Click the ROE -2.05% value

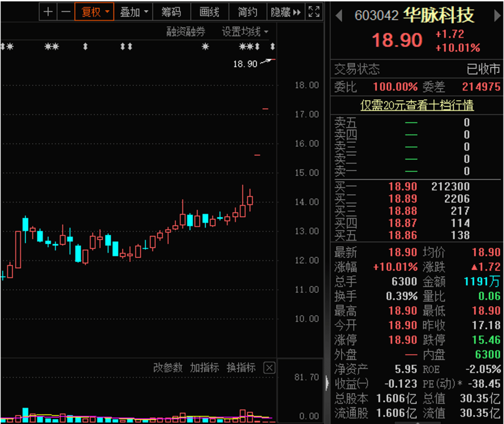tap(483, 369)
